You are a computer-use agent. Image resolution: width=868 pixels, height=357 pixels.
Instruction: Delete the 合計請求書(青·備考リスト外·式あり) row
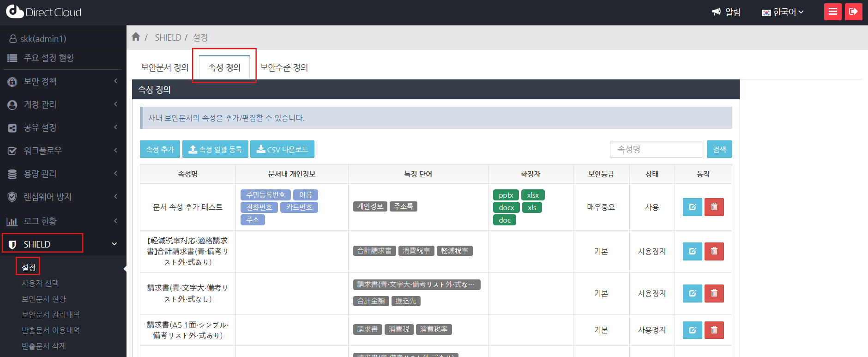(x=714, y=251)
